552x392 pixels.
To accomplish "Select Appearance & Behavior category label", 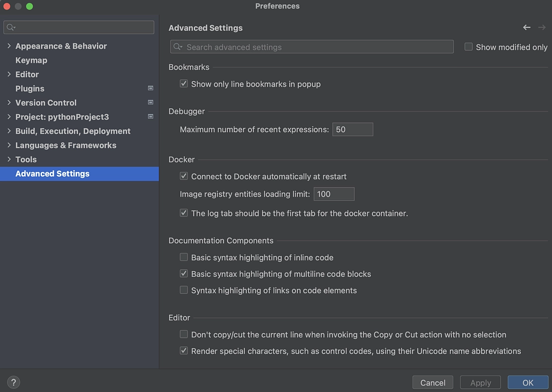I will pyautogui.click(x=61, y=46).
